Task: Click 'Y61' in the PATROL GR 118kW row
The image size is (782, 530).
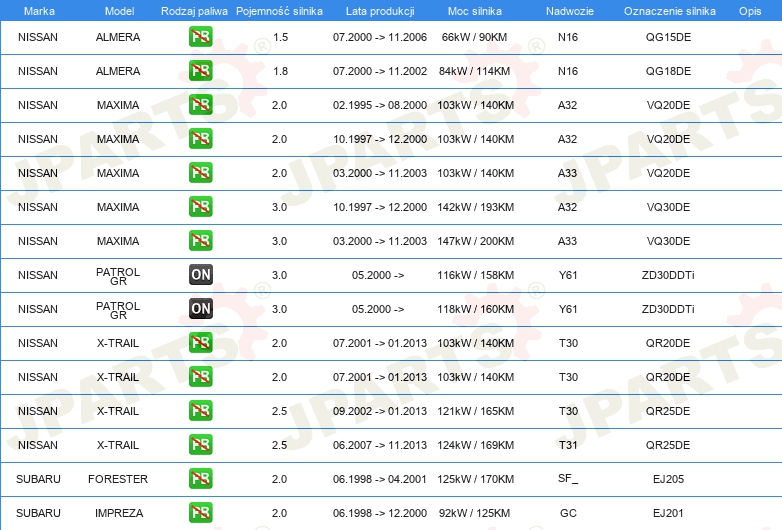Action: (568, 309)
